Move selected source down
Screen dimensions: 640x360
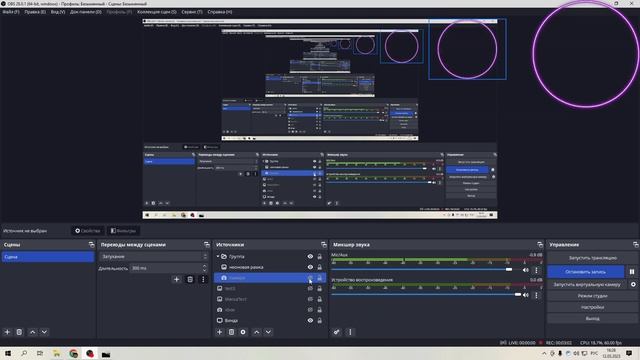[268, 332]
